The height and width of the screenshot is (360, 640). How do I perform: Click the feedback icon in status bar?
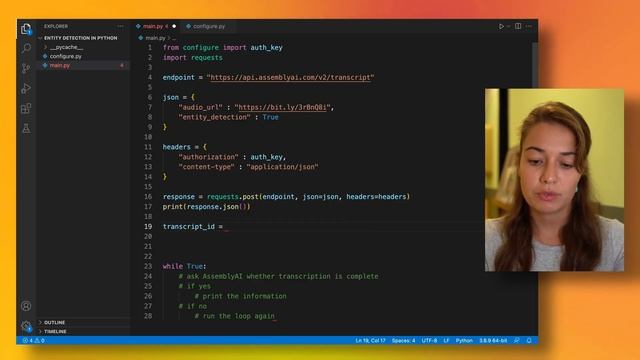click(x=517, y=340)
